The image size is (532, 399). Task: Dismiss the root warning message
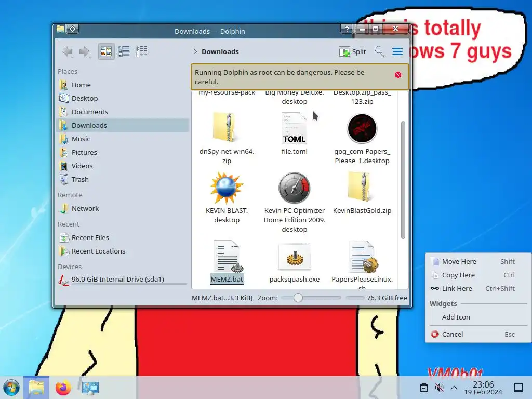(x=398, y=75)
